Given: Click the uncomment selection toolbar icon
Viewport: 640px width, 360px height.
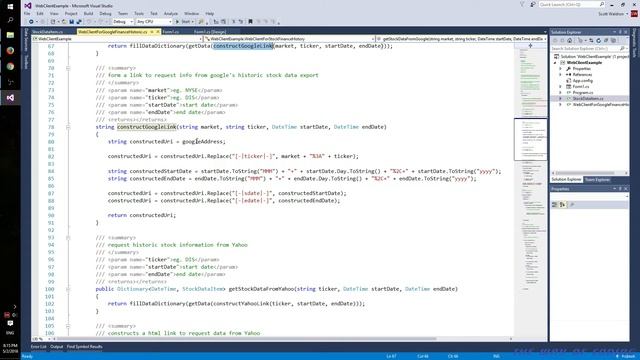Looking at the screenshot, I should tap(241, 22).
